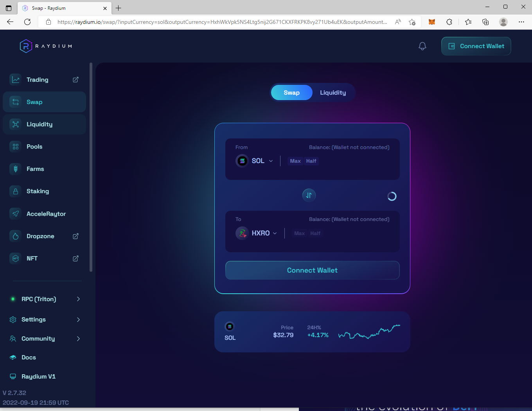
Task: Click the sidebar scrollbar
Action: pos(91,167)
